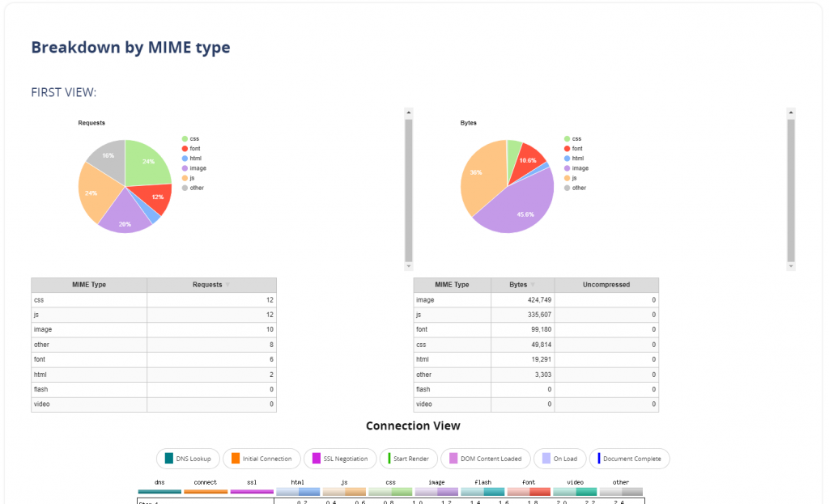Viewport: 829px width, 504px height.
Task: Select the image row in Bytes table
Action: tap(535, 300)
